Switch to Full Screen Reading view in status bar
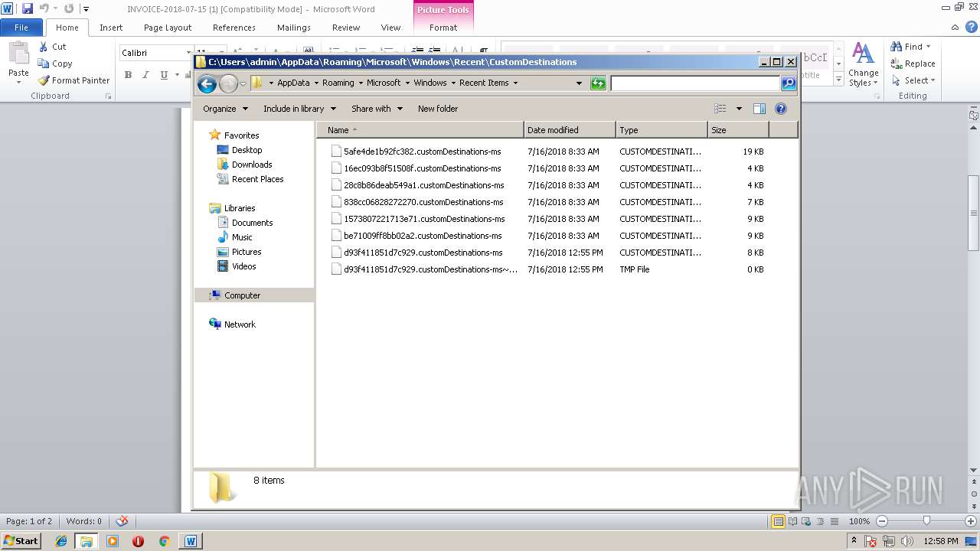The height and width of the screenshot is (551, 980). coord(792,521)
